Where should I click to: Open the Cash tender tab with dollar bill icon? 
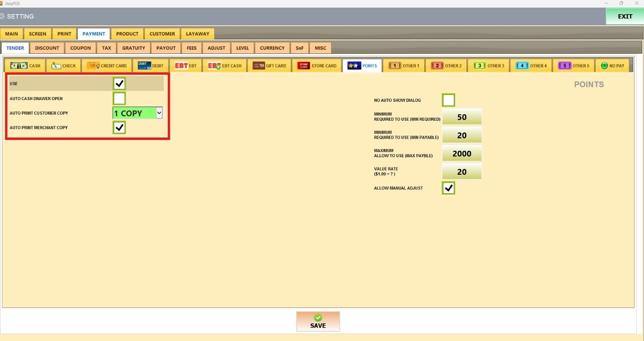tap(25, 66)
